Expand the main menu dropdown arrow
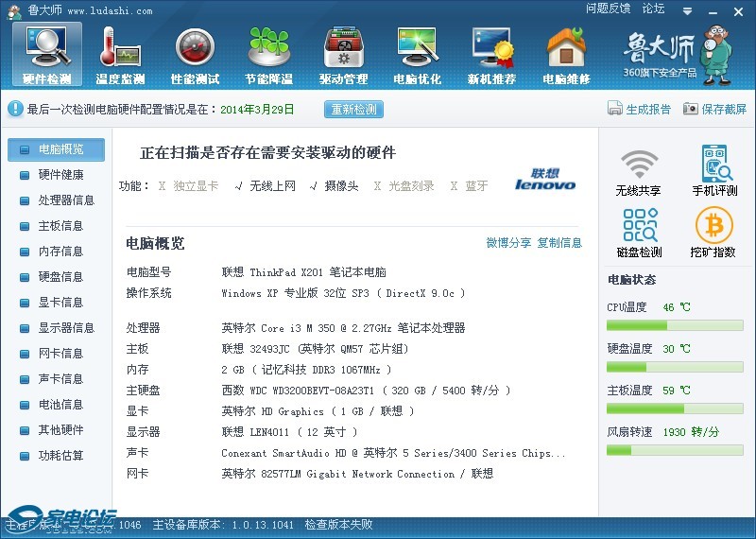Viewport: 756px width, 539px height. (685, 9)
